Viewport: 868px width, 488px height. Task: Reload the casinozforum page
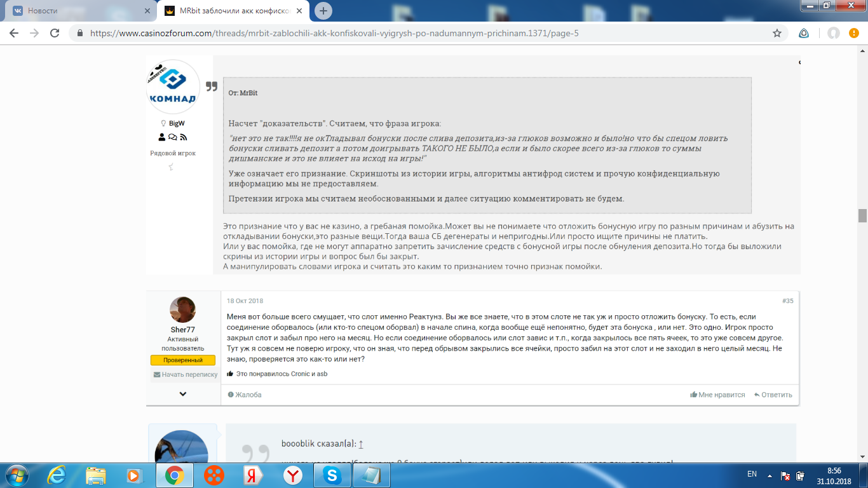(x=55, y=33)
